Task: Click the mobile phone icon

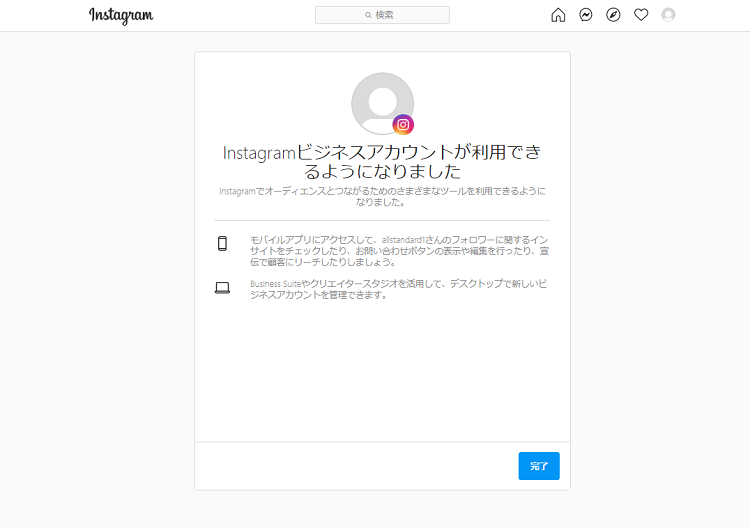Action: 222,243
